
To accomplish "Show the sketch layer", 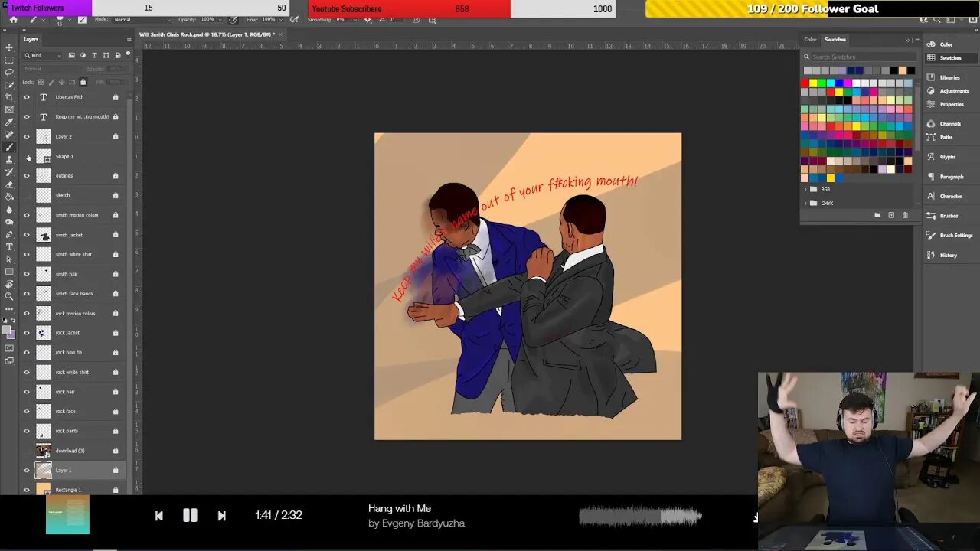I will point(27,195).
